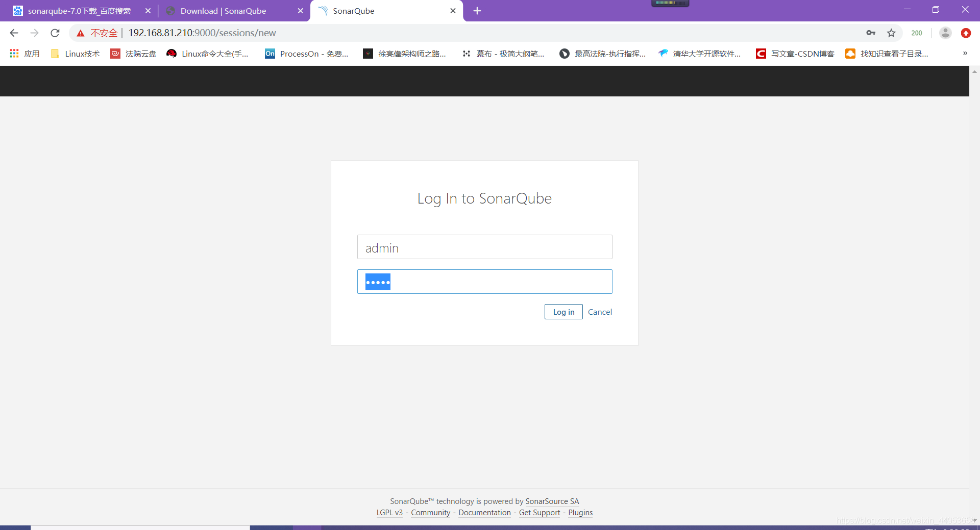Viewport: 980px width, 530px height.
Task: Click the address bar URL
Action: (x=202, y=33)
